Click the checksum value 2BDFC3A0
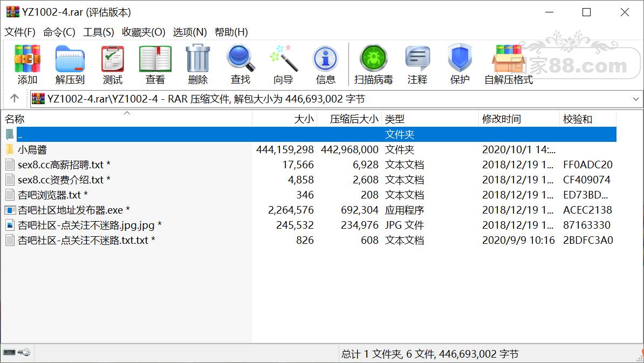The width and height of the screenshot is (644, 363). 588,240
